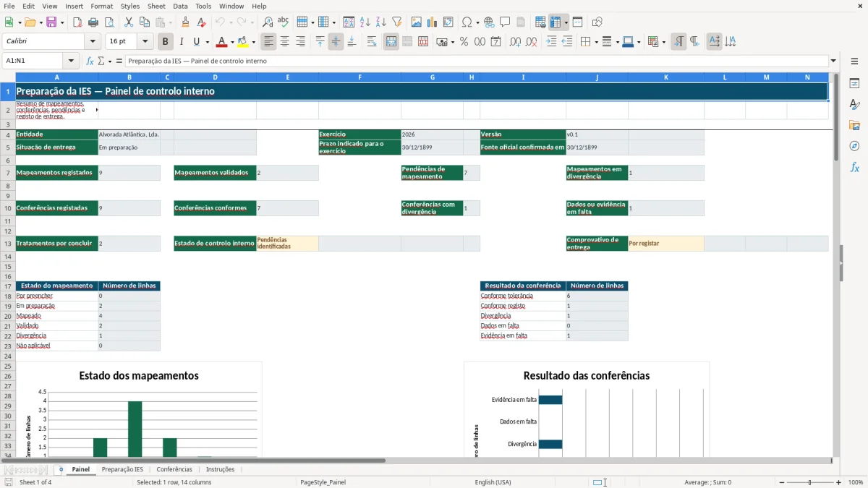Click the Print icon in toolbar
Screen dimensions: 868x488
(x=93, y=22)
